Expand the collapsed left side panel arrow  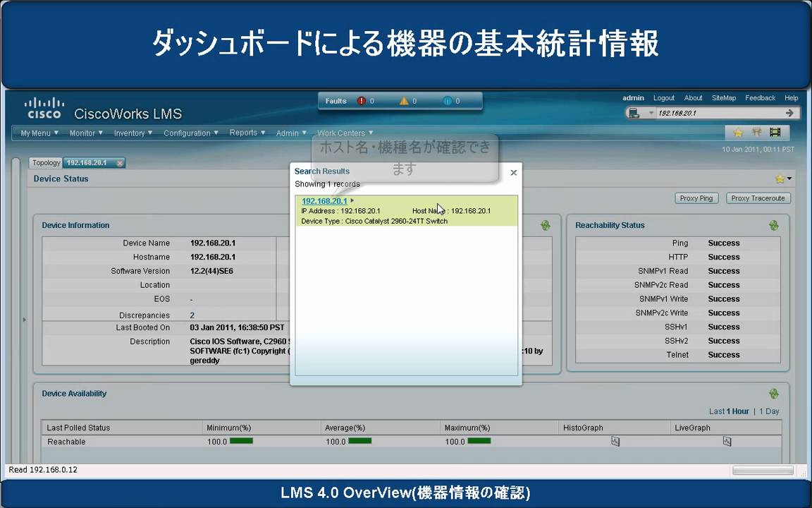(x=24, y=320)
